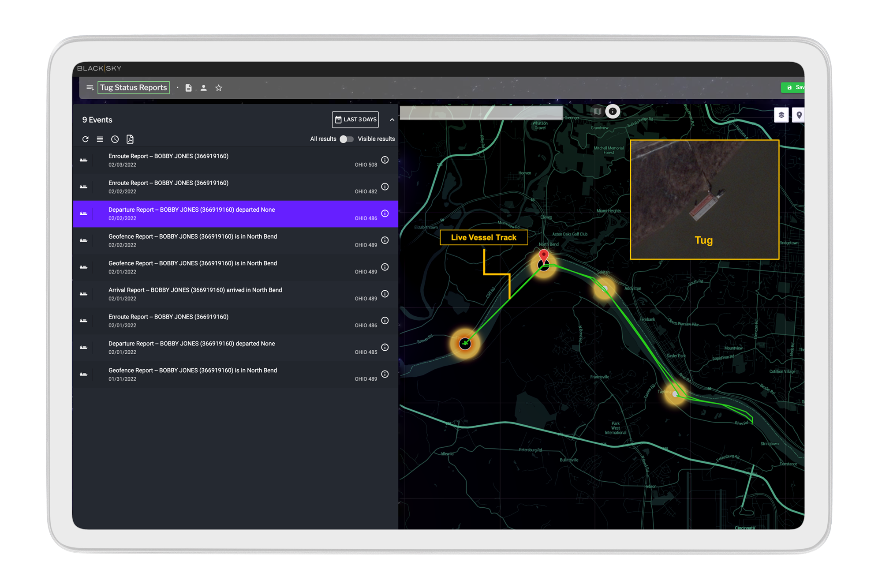882x588 pixels.
Task: Star this report as a favorite
Action: point(219,88)
